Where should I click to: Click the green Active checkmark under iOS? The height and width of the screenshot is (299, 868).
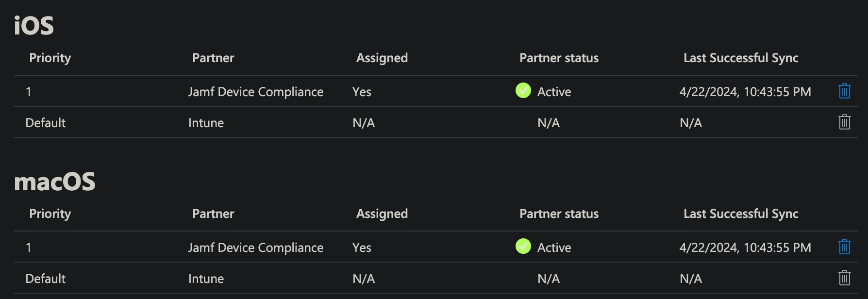pos(523,90)
